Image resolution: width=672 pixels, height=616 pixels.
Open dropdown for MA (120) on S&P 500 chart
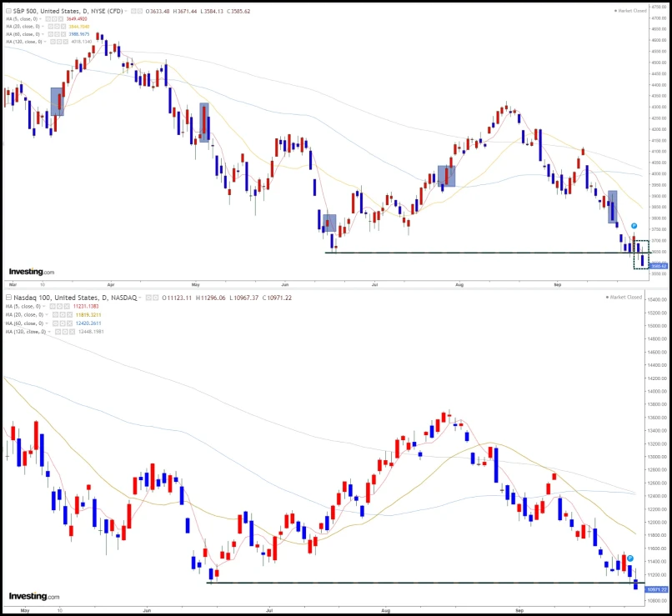pyautogui.click(x=45, y=42)
